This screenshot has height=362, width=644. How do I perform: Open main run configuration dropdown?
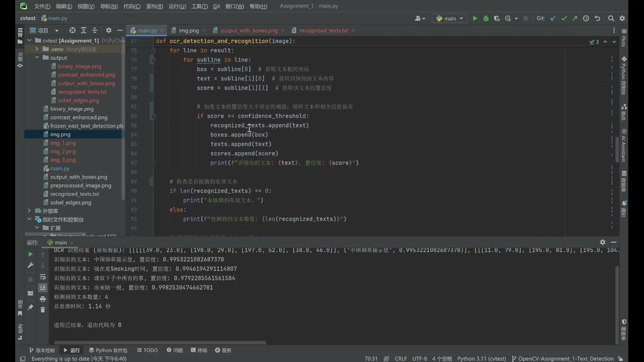tap(449, 18)
